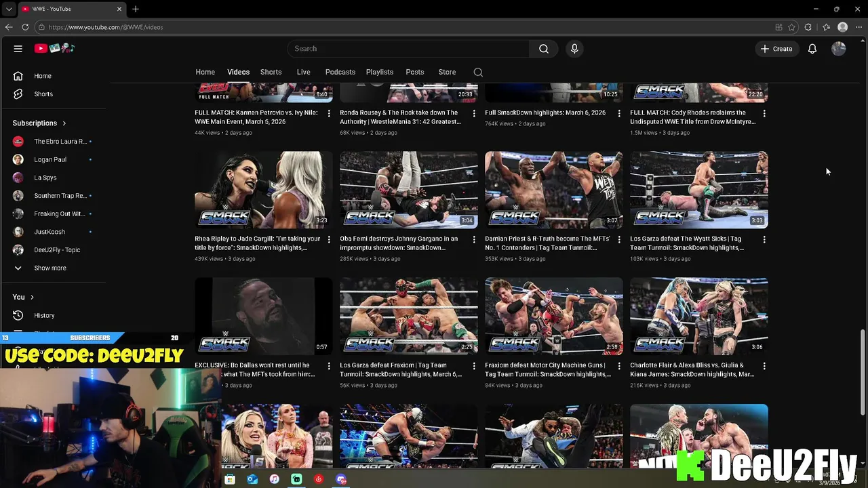Open the browser tab list dropdown
Viewport: 868px width, 488px height.
[x=9, y=9]
